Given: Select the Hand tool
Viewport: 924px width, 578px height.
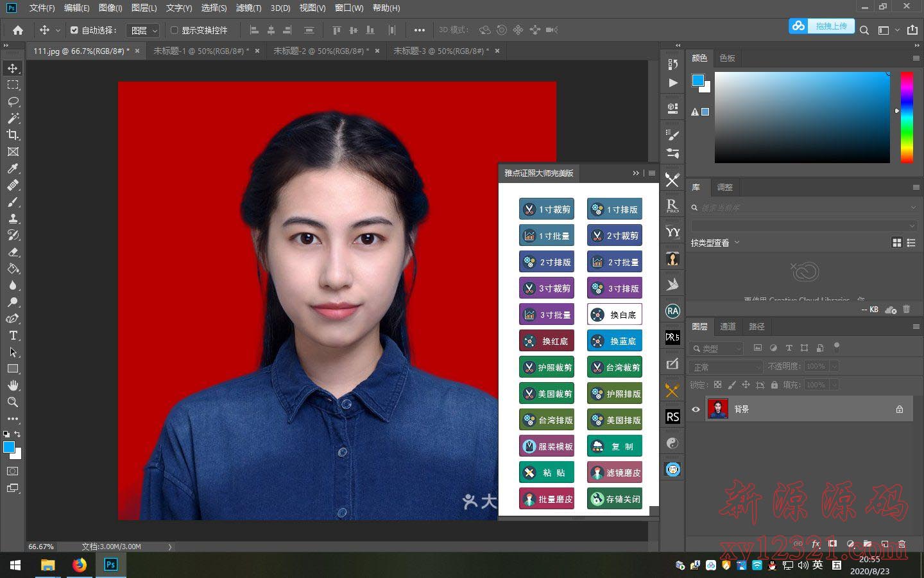Looking at the screenshot, I should point(13,385).
